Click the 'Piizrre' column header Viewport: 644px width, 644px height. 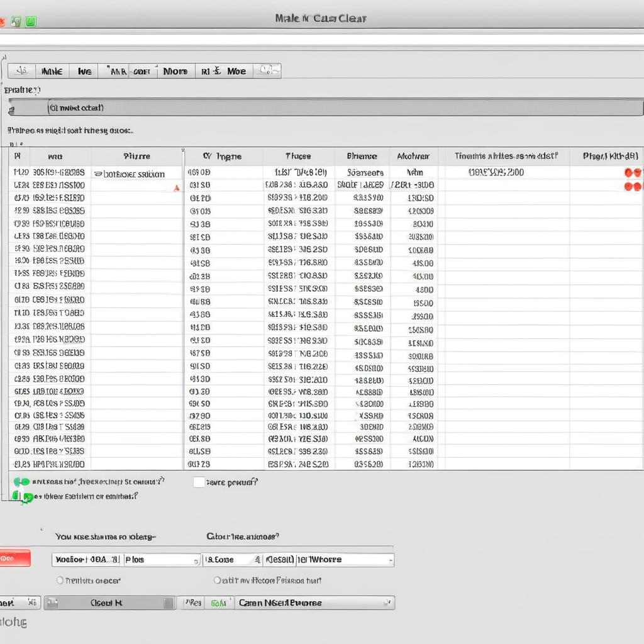[136, 156]
